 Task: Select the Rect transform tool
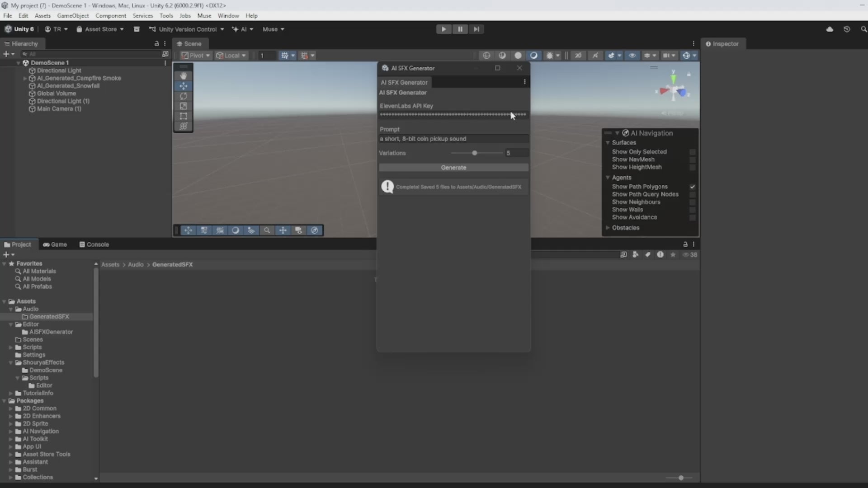point(183,116)
